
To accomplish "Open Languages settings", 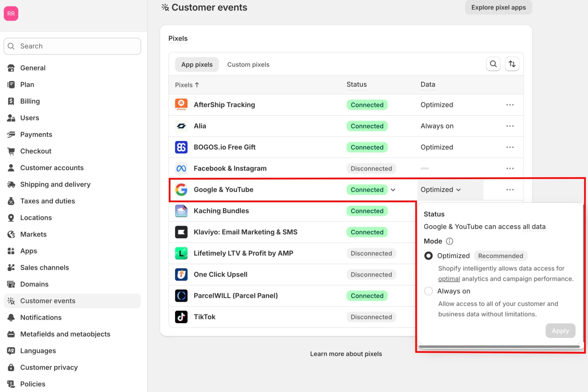I will click(72, 351).
